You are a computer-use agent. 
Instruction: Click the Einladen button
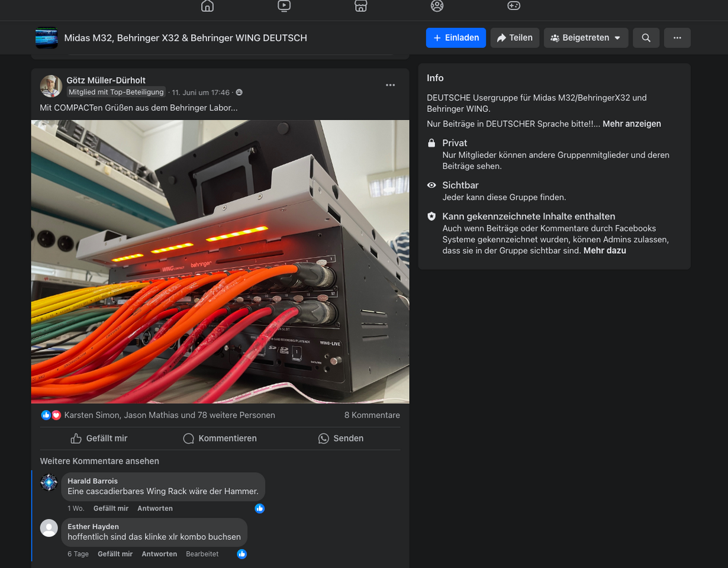[x=456, y=38]
